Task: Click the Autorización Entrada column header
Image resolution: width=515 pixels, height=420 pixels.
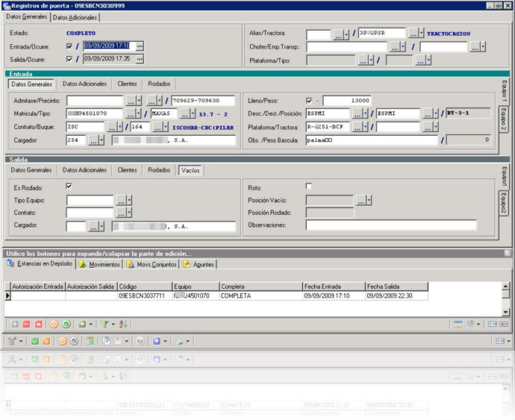Action: tap(37, 286)
